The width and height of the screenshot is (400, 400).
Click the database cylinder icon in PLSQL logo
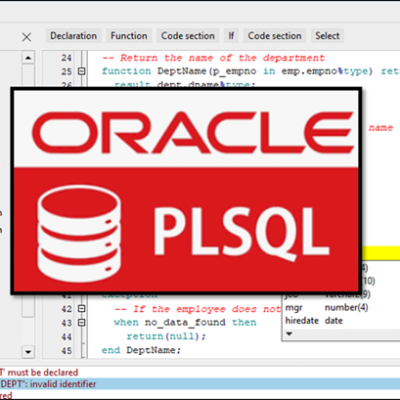79,234
